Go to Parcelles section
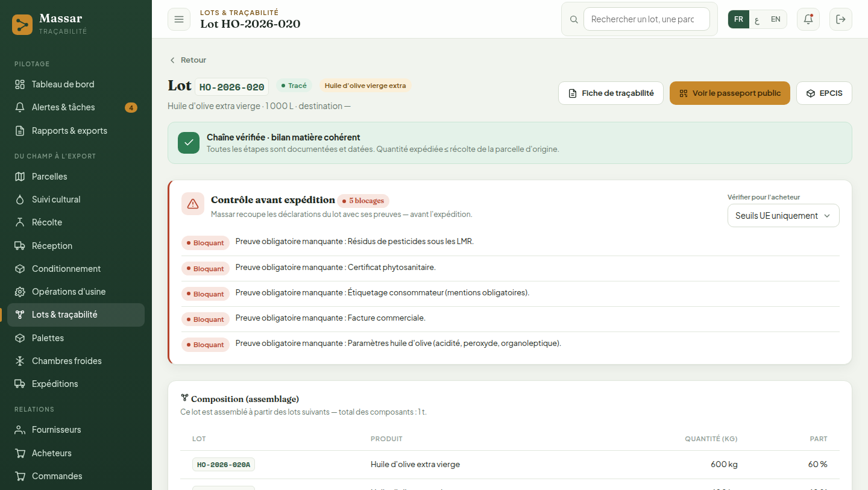The height and width of the screenshot is (490, 868). click(76, 177)
